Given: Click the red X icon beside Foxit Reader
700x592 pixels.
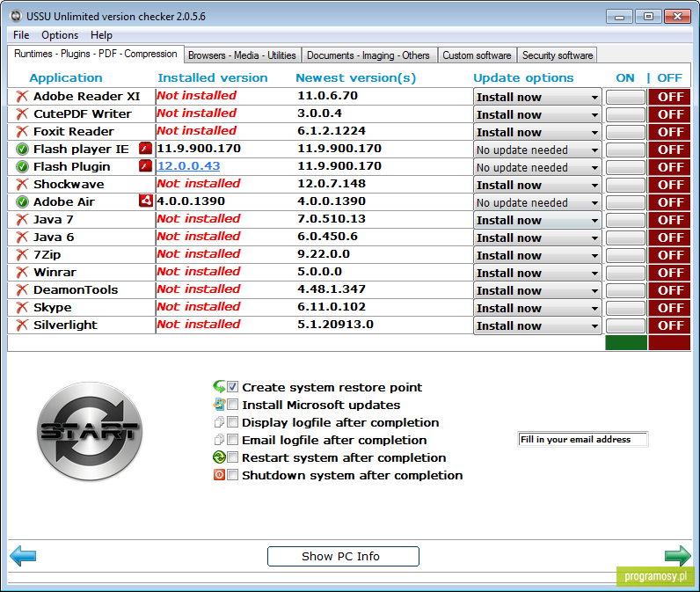Looking at the screenshot, I should (x=22, y=132).
